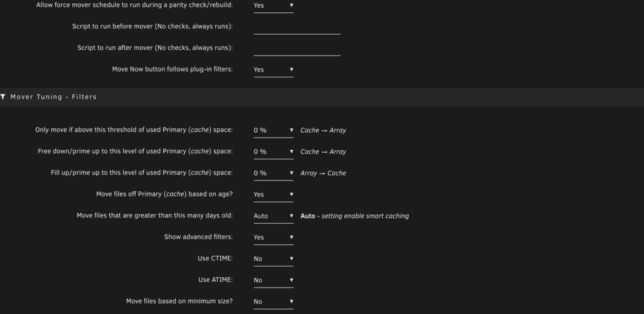
Task: Open the Use CTIME dropdown
Action: point(274,259)
